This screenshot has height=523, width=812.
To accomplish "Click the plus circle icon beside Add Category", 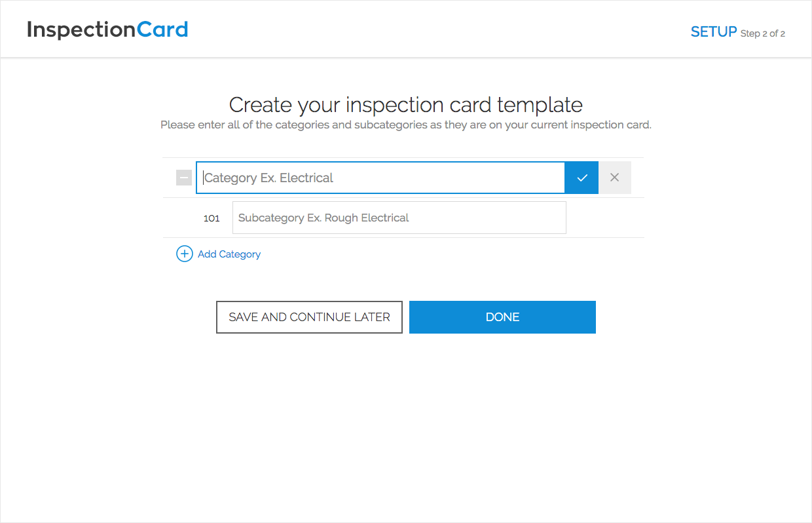I will pyautogui.click(x=185, y=254).
